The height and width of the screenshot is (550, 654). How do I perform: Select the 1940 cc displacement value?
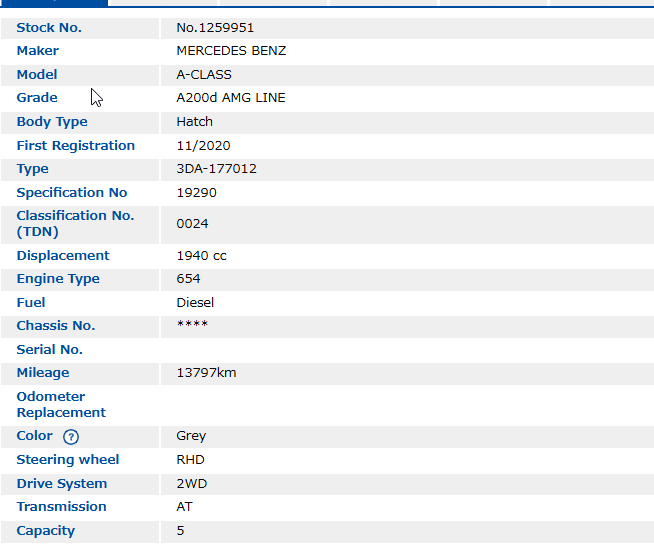(x=201, y=256)
